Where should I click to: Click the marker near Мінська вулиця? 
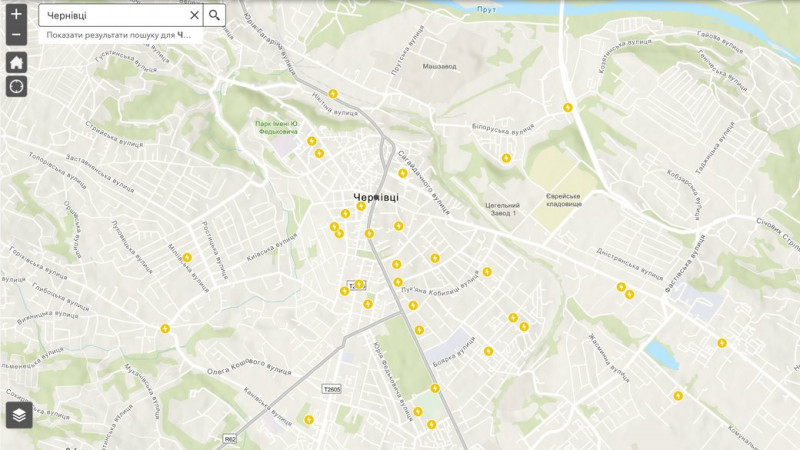(187, 257)
